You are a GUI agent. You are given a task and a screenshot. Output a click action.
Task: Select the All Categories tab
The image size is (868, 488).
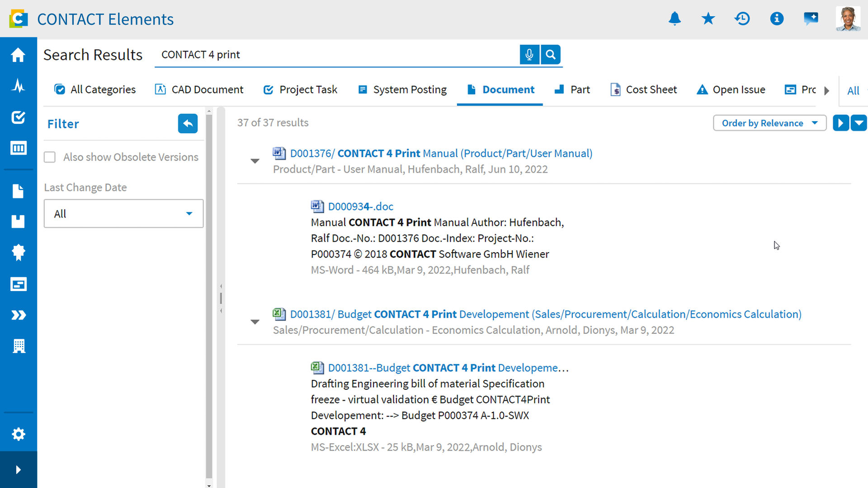(95, 89)
